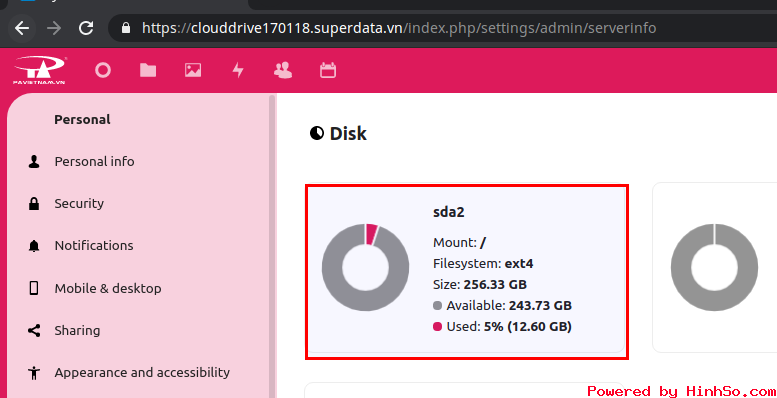Open the Contacts people icon
This screenshot has height=398, width=777.
pyautogui.click(x=283, y=70)
